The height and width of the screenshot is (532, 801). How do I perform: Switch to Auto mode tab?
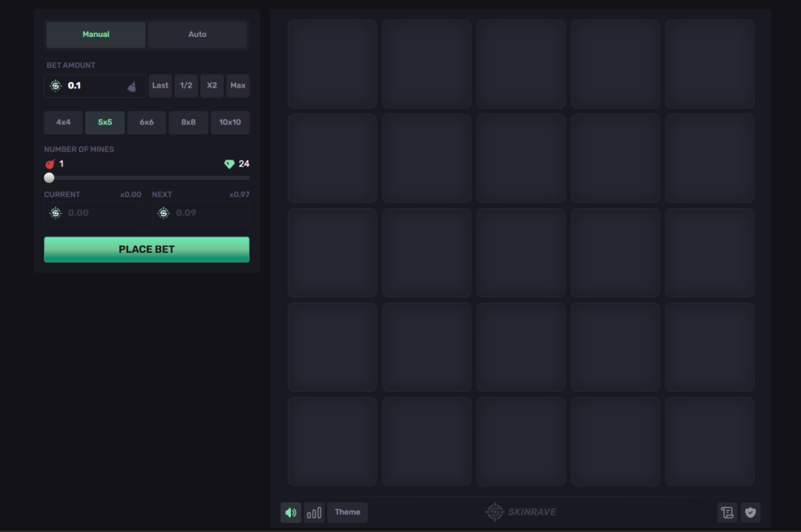(x=197, y=34)
